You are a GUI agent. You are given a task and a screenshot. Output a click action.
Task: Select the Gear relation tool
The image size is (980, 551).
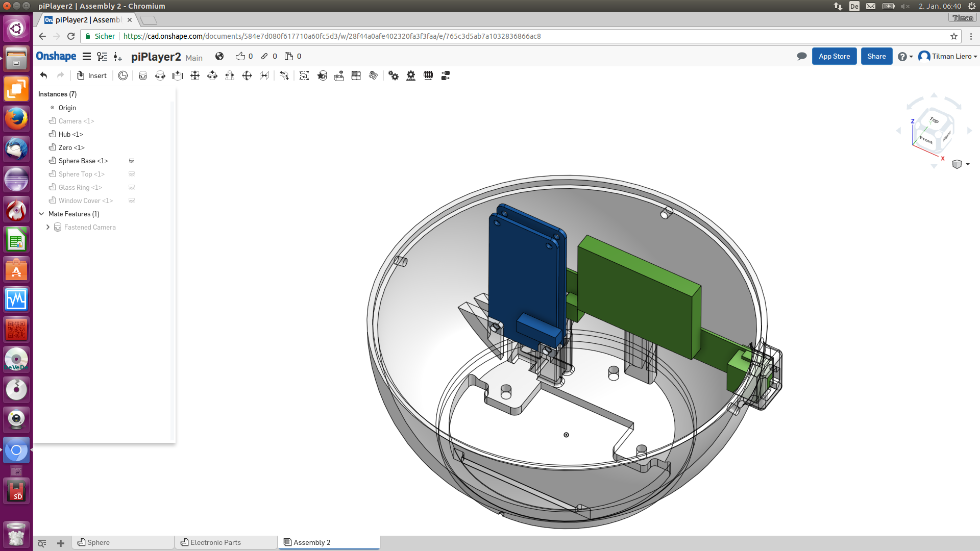click(394, 76)
